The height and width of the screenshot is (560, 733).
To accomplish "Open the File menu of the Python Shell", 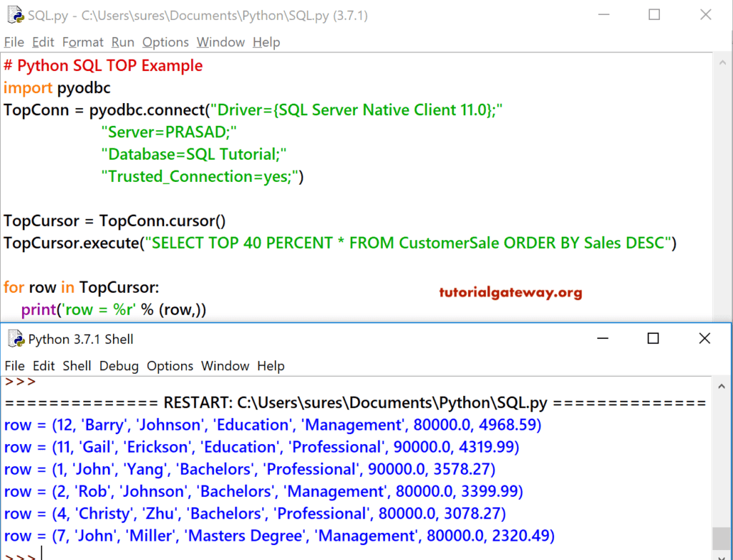I will point(14,366).
